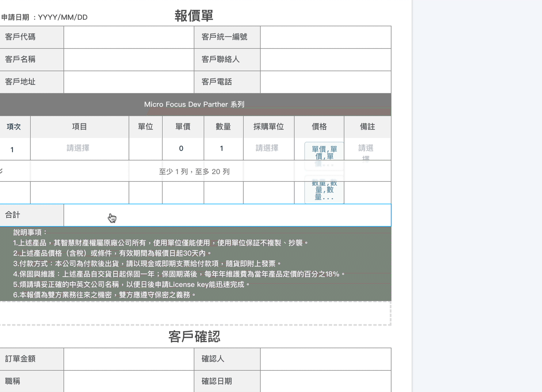Viewport: 542px width, 392px height.
Task: Open the 備註 請選擇 dropdown
Action: [366, 149]
